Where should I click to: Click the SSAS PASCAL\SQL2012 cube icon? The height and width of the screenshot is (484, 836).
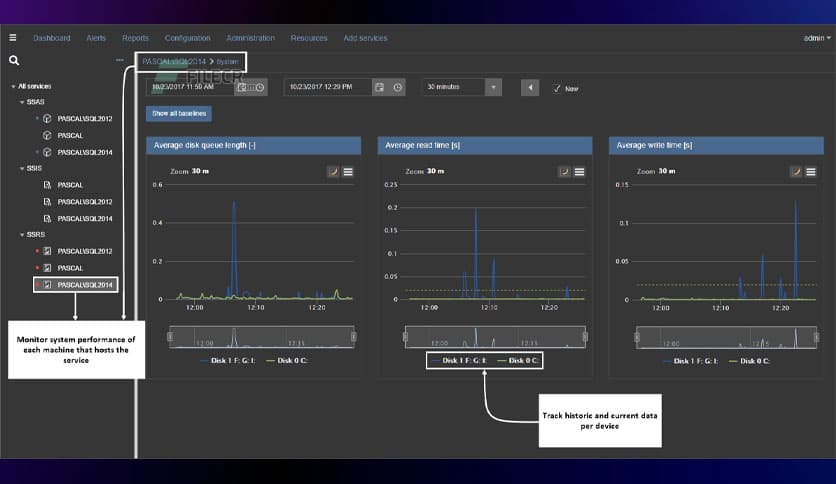pyautogui.click(x=47, y=118)
